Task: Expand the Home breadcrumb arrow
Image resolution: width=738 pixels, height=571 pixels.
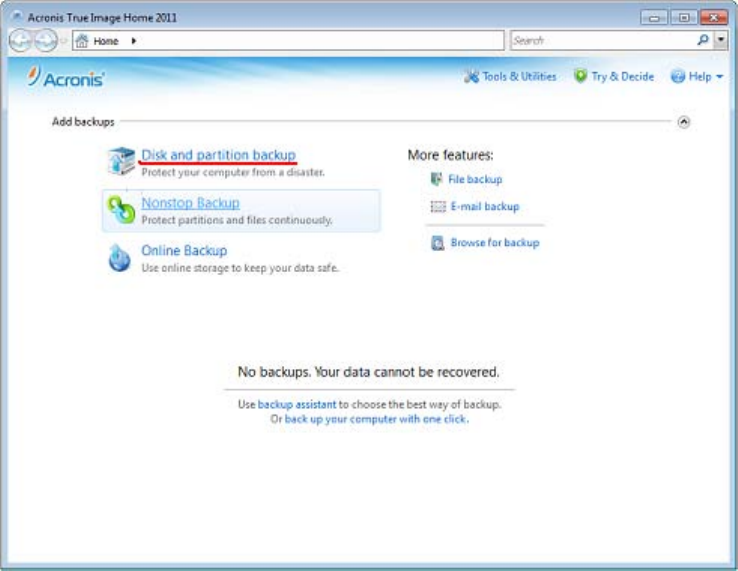Action: (134, 41)
